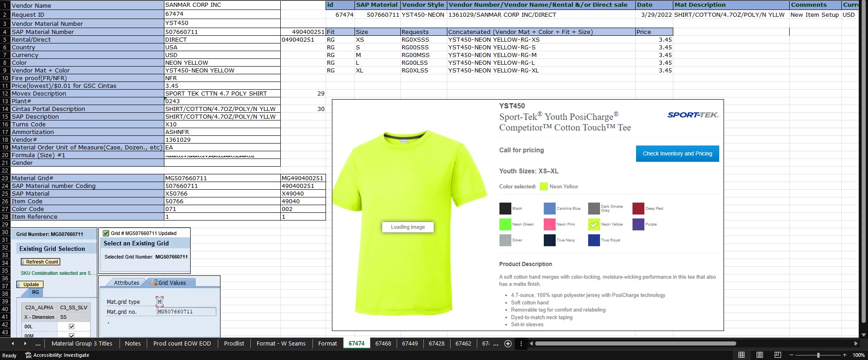
Task: Pick the Dark Smoke Grey color swatch
Action: (x=594, y=208)
